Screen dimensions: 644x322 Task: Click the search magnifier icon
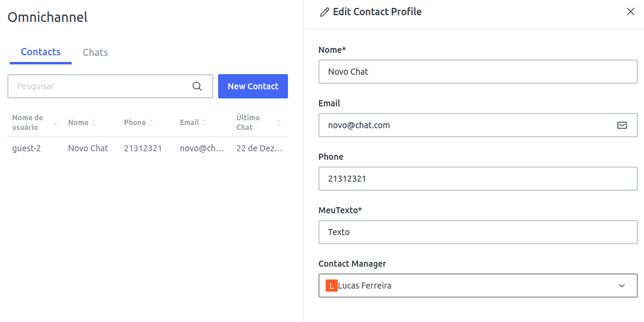[x=197, y=86]
